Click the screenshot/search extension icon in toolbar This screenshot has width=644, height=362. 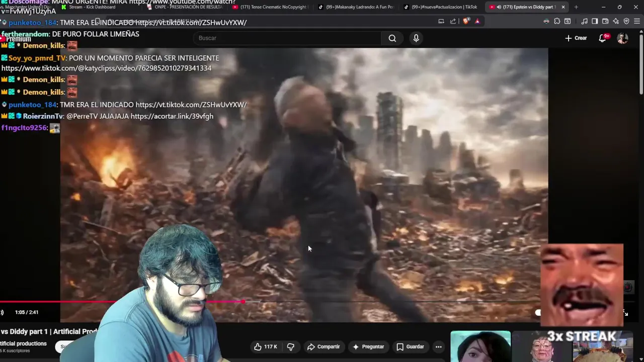click(568, 21)
